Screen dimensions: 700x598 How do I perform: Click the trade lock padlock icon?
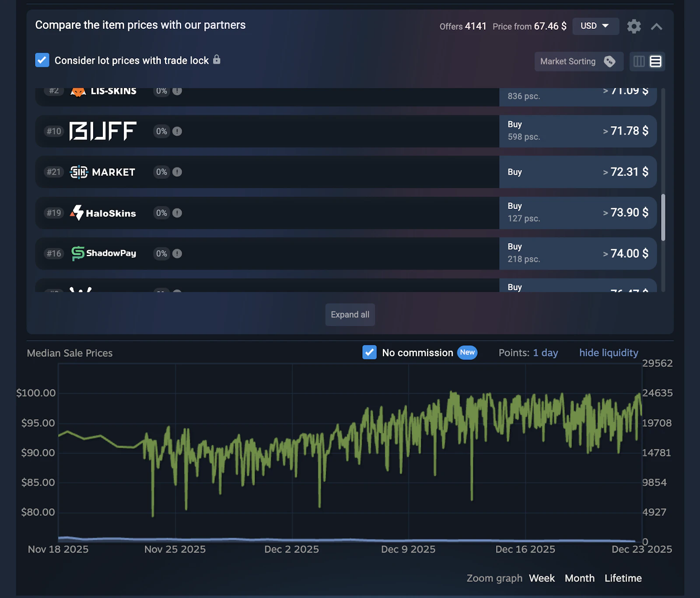[x=217, y=59]
